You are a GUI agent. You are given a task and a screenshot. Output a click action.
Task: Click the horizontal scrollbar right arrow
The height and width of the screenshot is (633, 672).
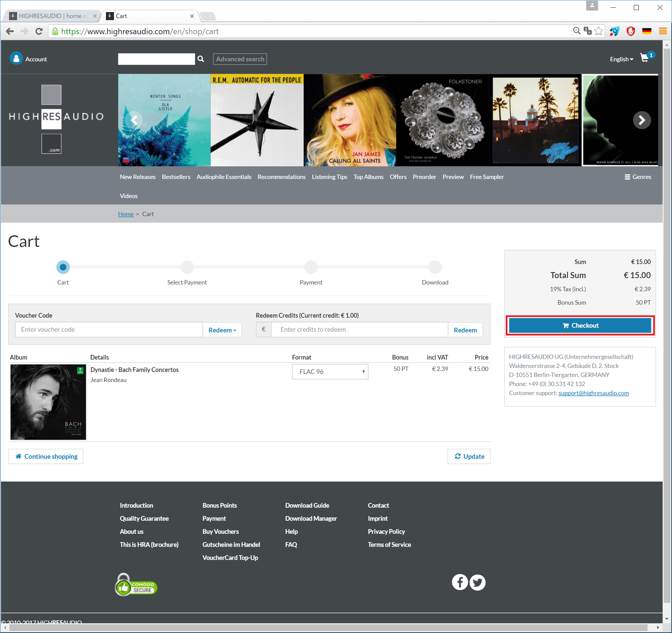(658, 628)
